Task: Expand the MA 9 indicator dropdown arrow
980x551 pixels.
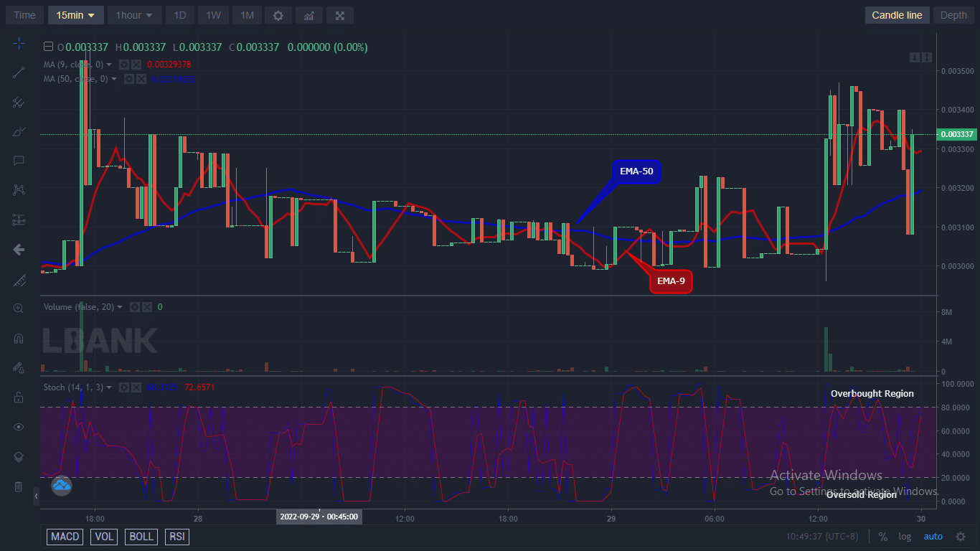Action: point(109,65)
